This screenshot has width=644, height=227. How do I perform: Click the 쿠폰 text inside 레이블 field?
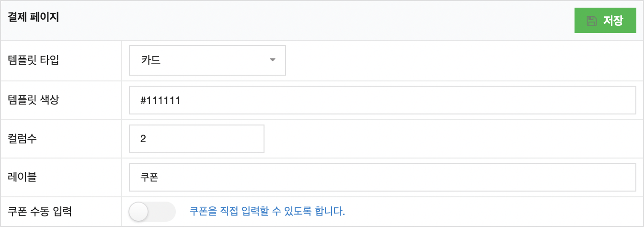(x=149, y=177)
